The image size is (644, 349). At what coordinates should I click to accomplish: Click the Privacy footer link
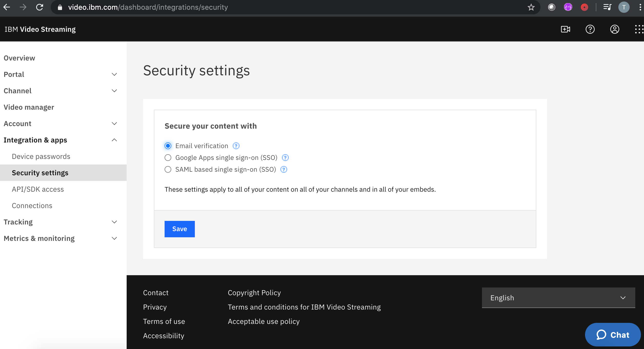click(155, 307)
